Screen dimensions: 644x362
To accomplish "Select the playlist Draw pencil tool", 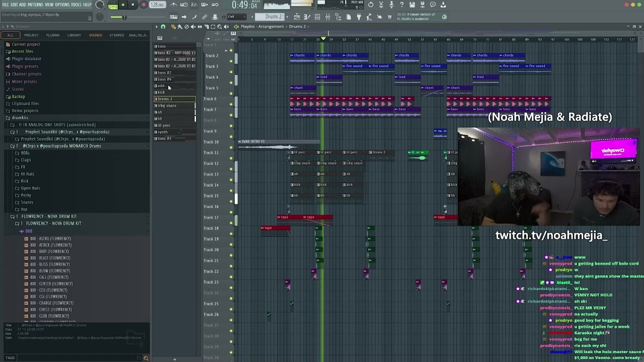I will coord(174,27).
